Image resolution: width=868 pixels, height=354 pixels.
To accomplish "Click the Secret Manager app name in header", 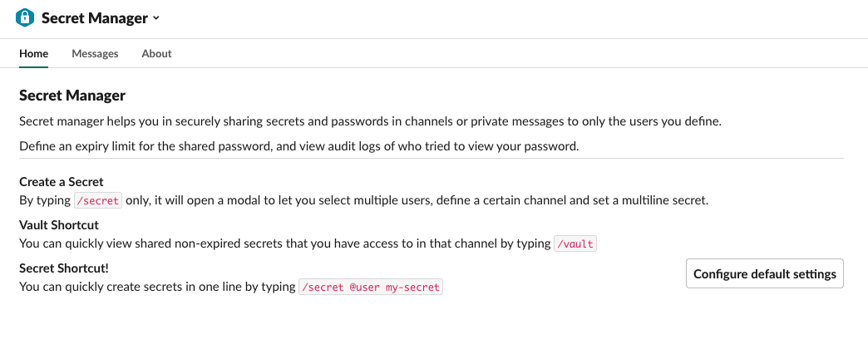I will click(94, 17).
